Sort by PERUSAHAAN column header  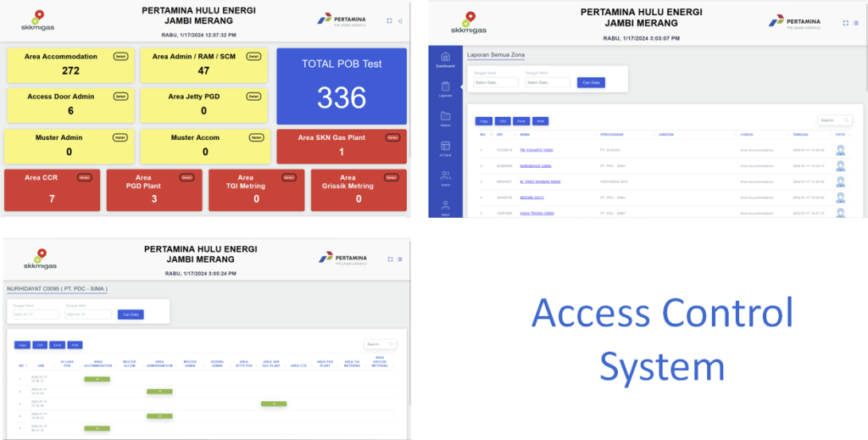[x=612, y=135]
